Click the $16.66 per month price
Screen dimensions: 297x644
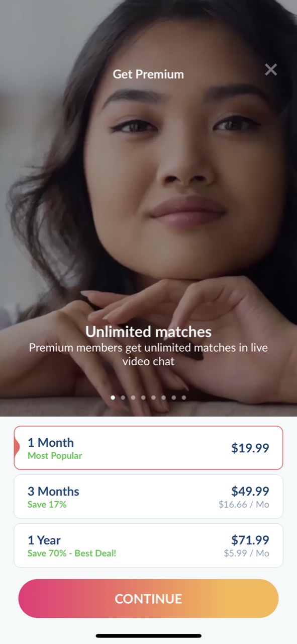click(243, 505)
